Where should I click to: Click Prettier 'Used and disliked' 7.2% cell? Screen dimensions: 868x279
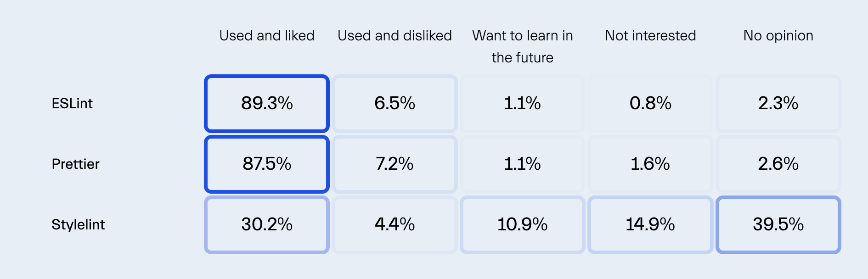click(395, 164)
